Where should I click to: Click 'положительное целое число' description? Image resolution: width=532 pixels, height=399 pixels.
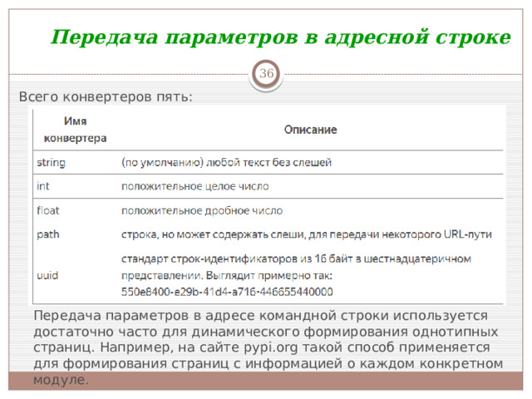coord(195,186)
